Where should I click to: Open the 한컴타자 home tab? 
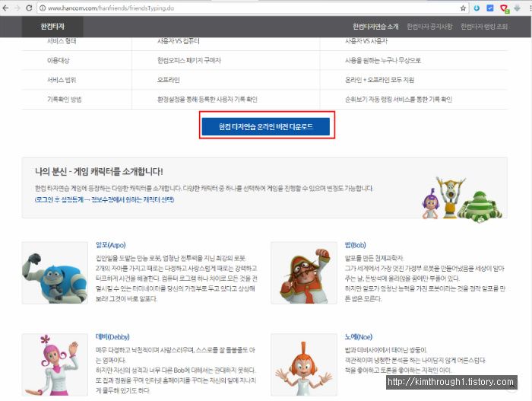coord(52,27)
